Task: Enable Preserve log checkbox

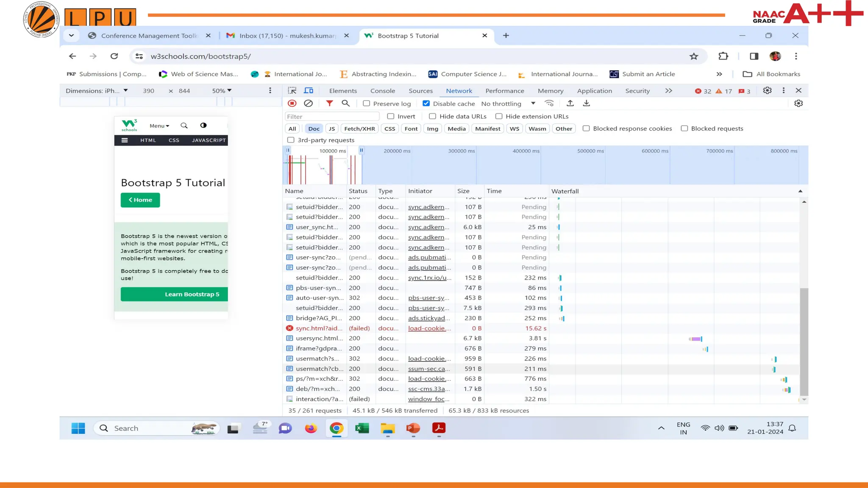Action: coord(367,103)
